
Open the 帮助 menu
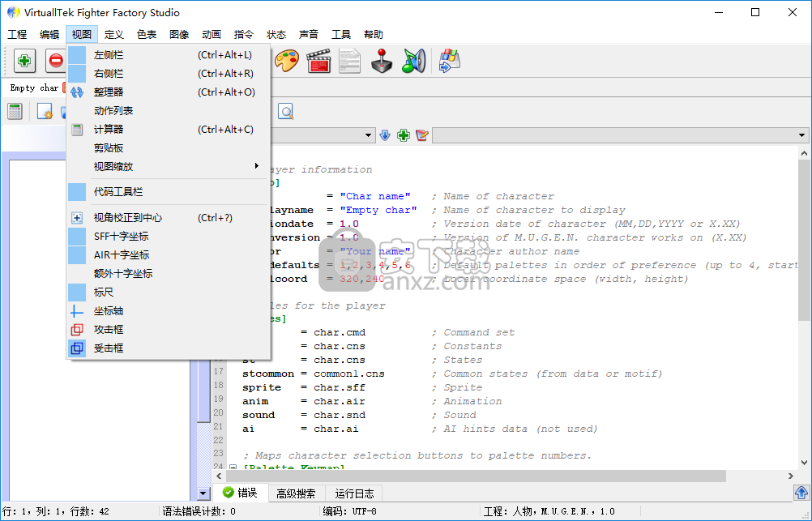click(x=374, y=35)
